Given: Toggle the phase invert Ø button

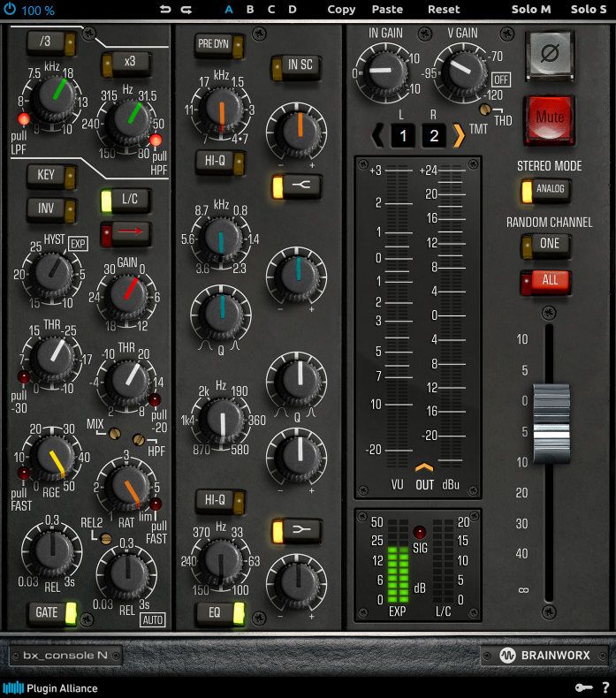Looking at the screenshot, I should [550, 55].
